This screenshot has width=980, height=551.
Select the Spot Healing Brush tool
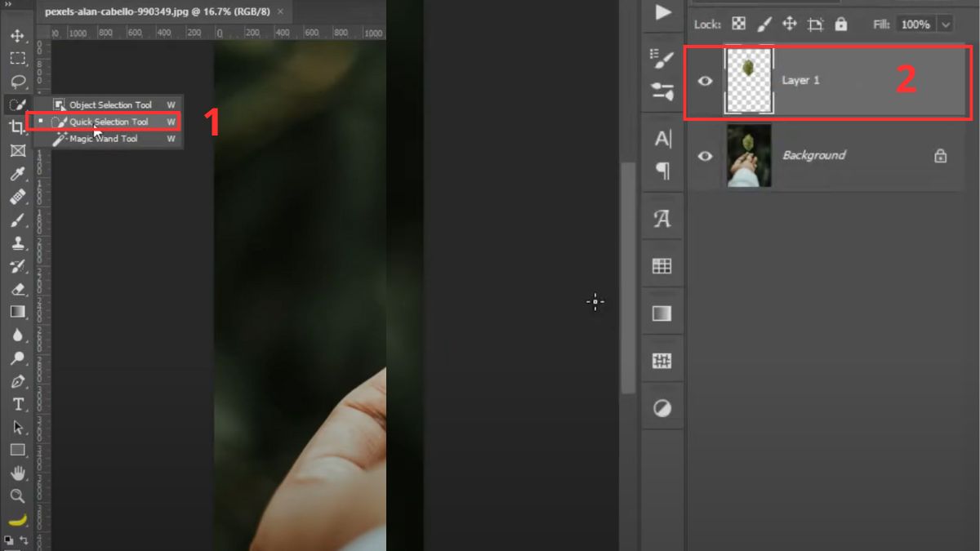coord(17,197)
